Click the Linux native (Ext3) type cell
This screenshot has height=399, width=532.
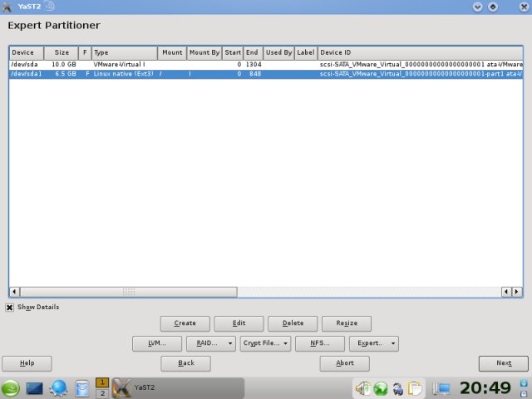coord(124,74)
